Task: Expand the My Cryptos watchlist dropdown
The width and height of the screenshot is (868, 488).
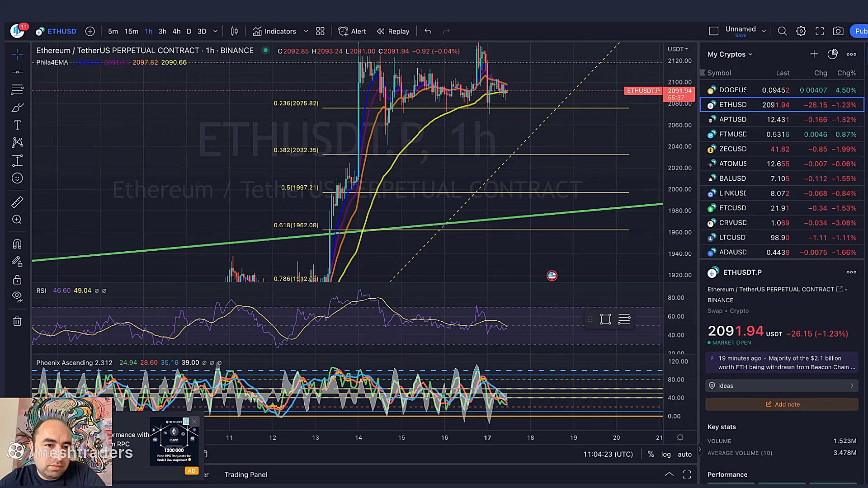Action: click(730, 54)
